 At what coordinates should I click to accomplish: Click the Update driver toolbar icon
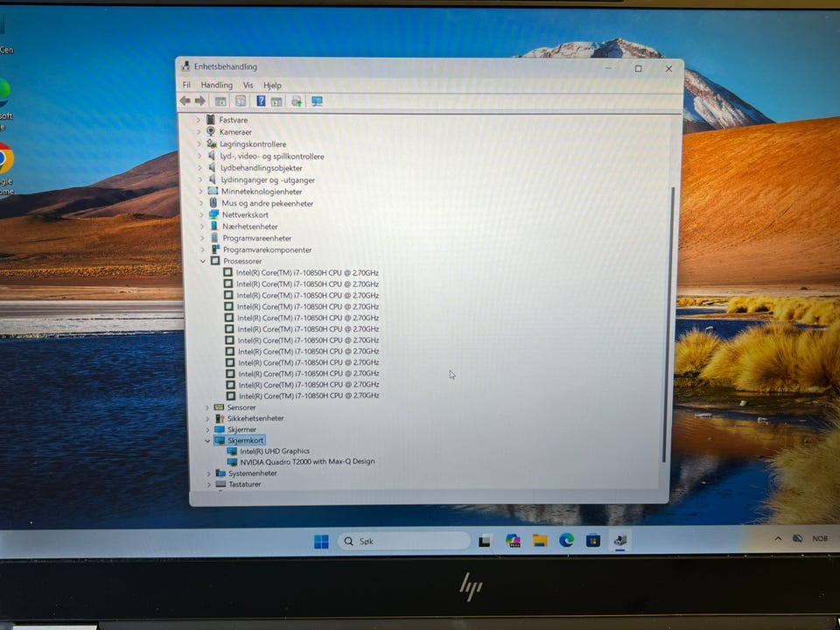tap(297, 101)
